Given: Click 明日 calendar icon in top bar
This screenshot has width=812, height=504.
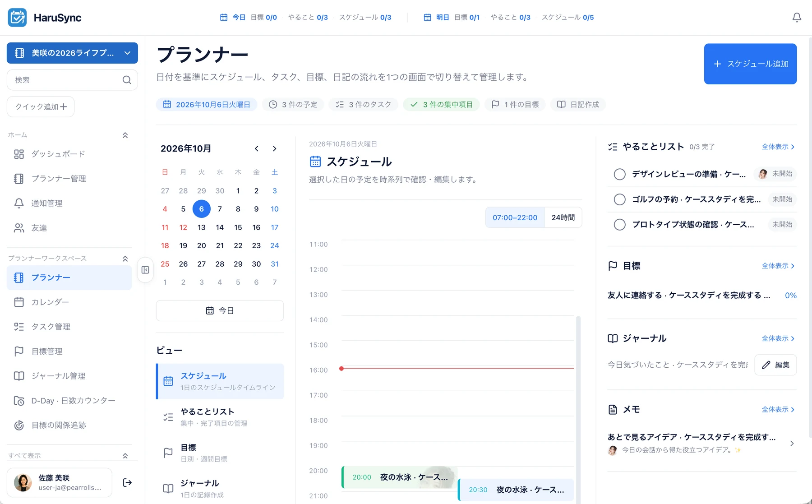Looking at the screenshot, I should tap(427, 18).
